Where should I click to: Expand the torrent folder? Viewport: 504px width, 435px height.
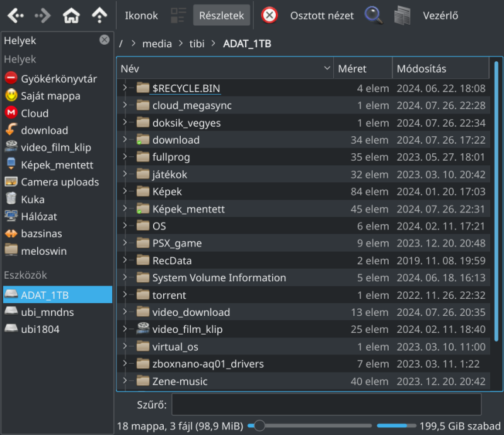coord(125,294)
